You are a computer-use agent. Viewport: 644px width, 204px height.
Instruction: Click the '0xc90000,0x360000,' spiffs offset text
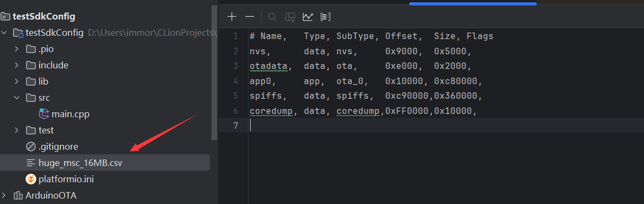coord(433,96)
